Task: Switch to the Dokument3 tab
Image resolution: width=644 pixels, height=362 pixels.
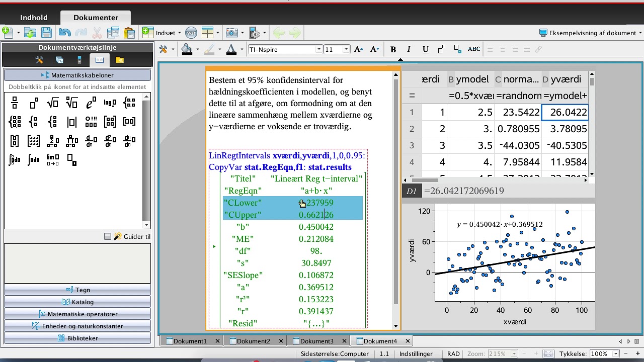Action: tap(317, 341)
